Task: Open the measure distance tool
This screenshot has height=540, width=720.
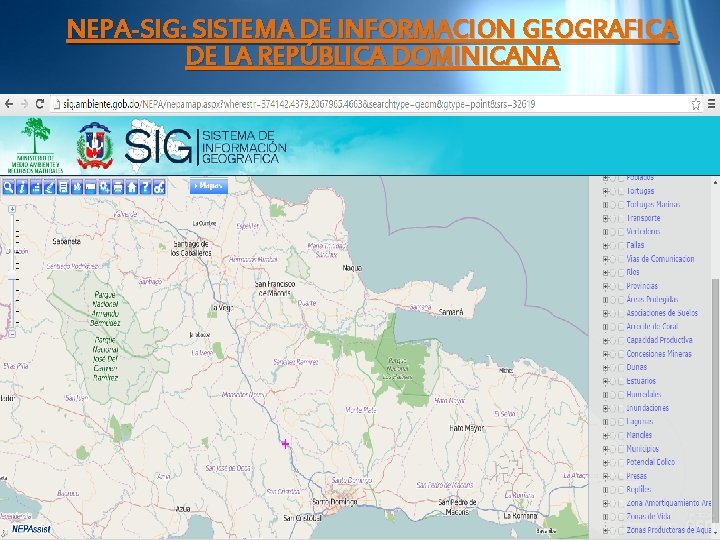Action: (36, 187)
